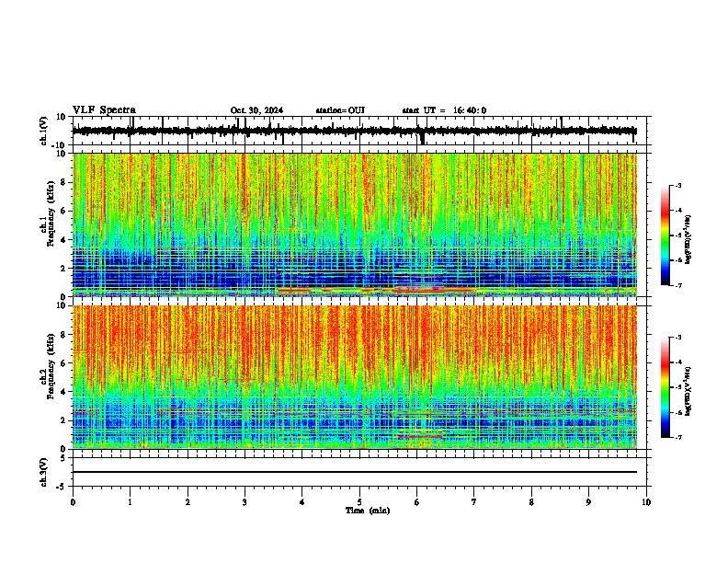Select the ch.1 spectrogram color bar
This screenshot has width=728, height=563.
(x=665, y=236)
